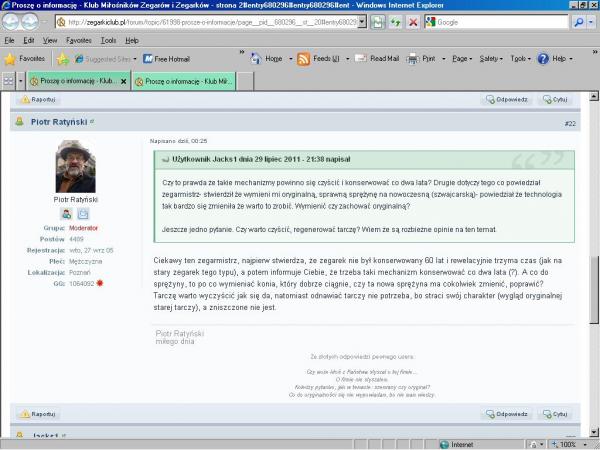The width and height of the screenshot is (600, 450).
Task: Click Raportuj button below post #22
Action: pyautogui.click(x=38, y=414)
